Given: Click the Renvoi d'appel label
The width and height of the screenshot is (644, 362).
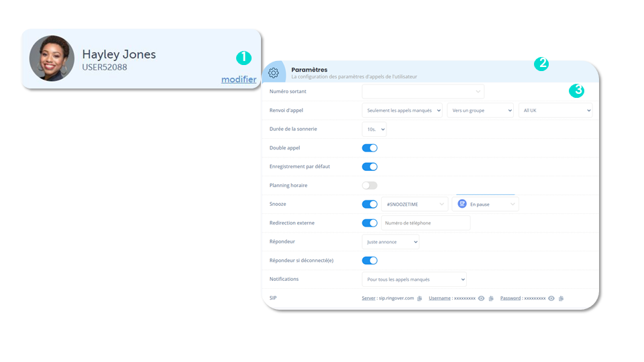Looking at the screenshot, I should [x=286, y=111].
